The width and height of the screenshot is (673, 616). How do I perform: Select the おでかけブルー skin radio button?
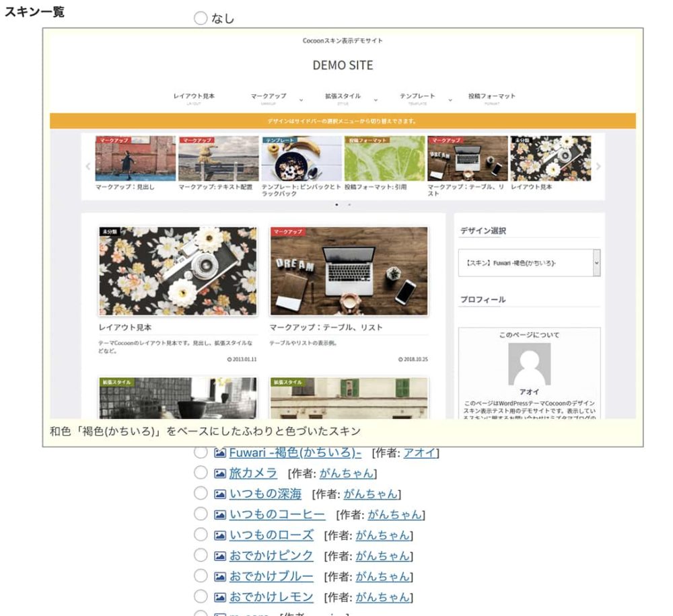pos(201,576)
